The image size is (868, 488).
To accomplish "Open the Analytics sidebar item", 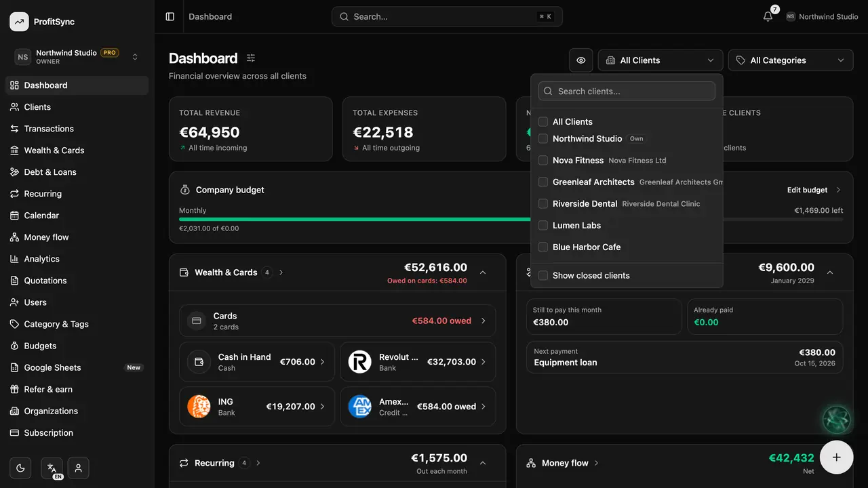I will 77,259.
